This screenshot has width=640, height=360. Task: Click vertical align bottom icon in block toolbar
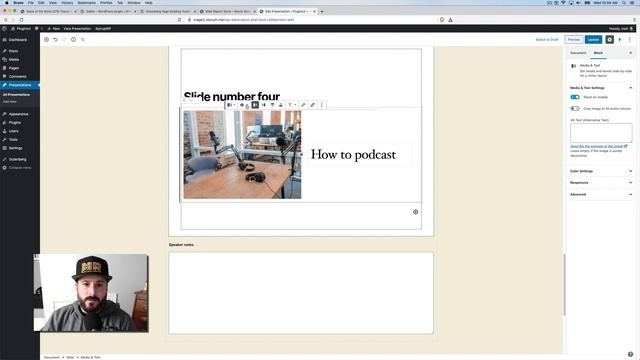(x=280, y=105)
